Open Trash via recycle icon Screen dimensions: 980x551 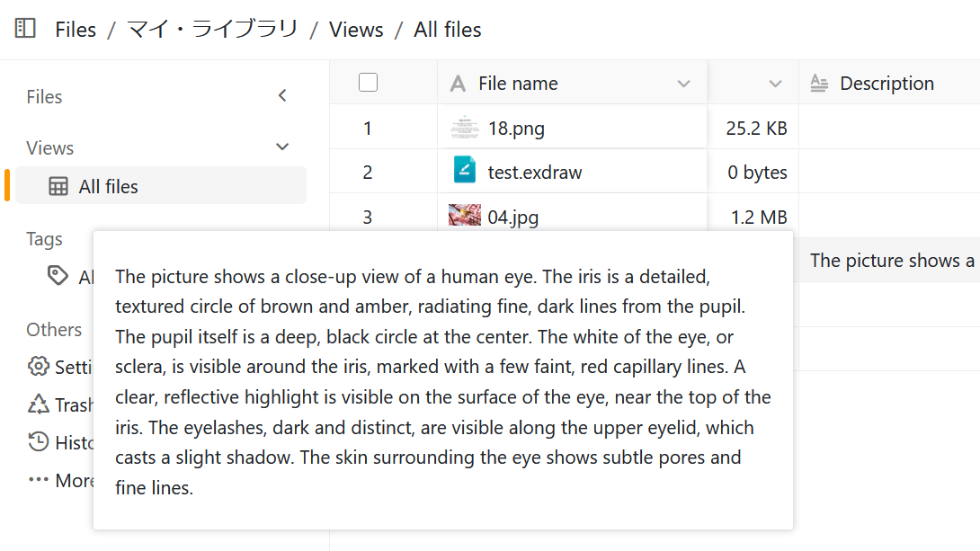pos(38,404)
